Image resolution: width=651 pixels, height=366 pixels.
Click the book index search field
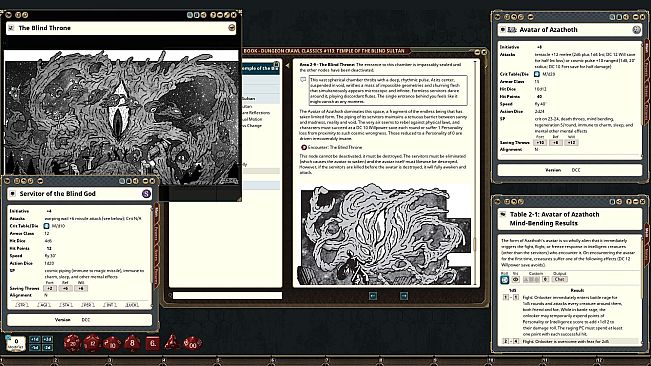227,295
